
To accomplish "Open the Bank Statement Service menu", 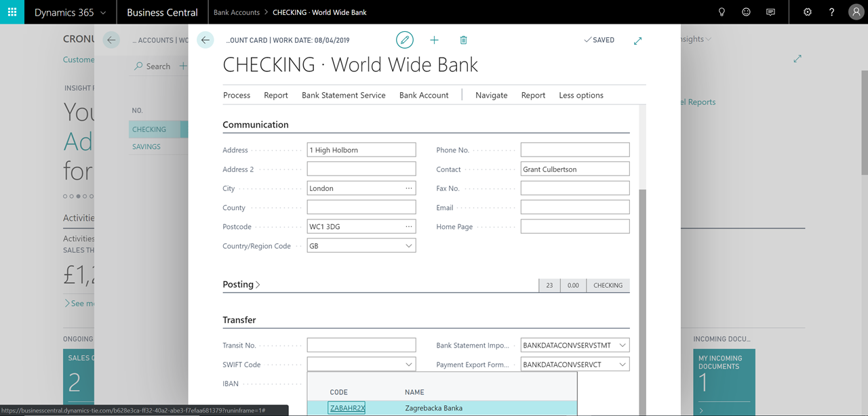I will [x=343, y=95].
